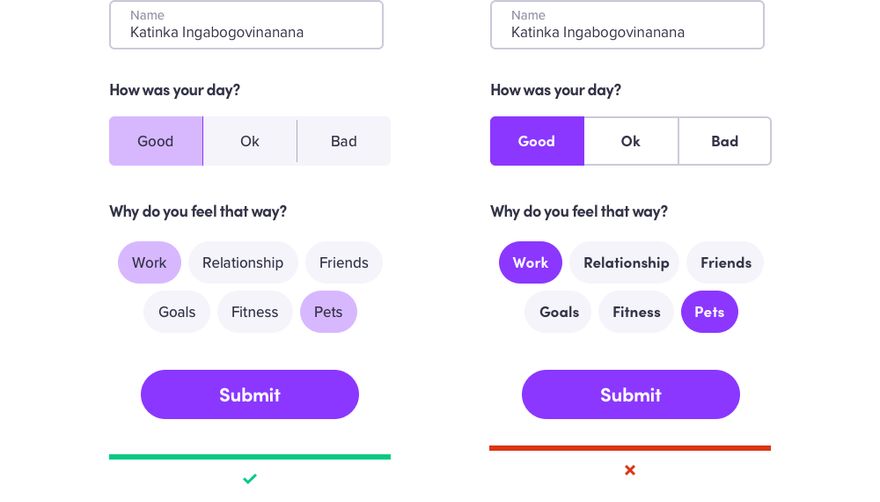The height and width of the screenshot is (502, 880).
Task: Choose 'Ok' in the right form
Action: click(631, 141)
